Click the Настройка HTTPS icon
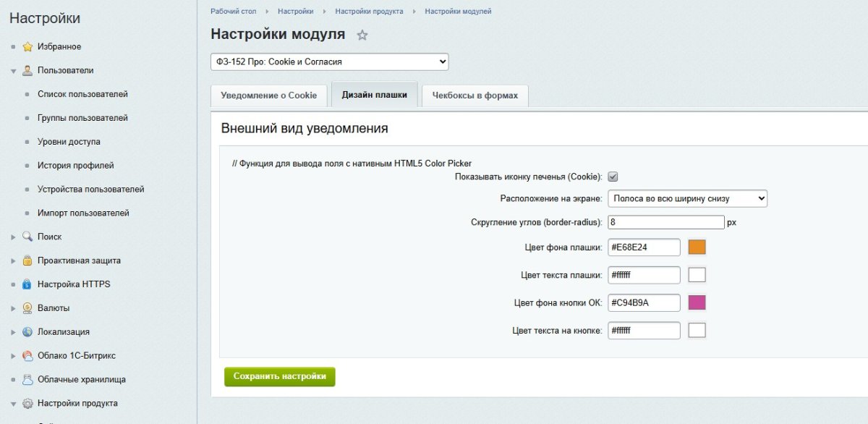Screen dimensions: 868x424 27,284
